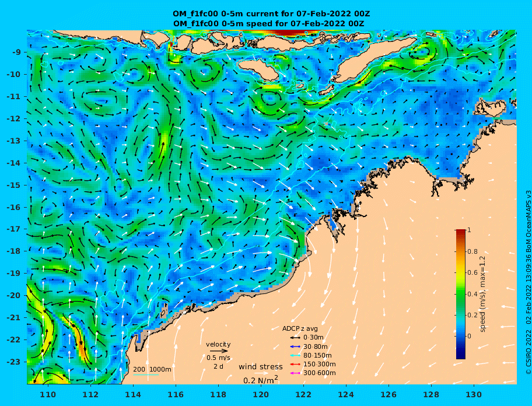This screenshot has height=406, width=532.
Task: Click the longitude axis label '118'
Action: click(x=218, y=394)
